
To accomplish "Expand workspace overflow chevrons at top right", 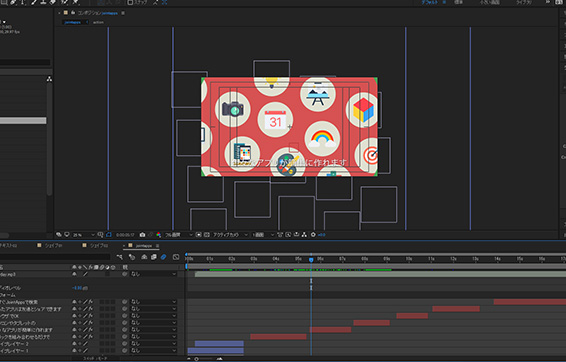I will [x=548, y=2].
